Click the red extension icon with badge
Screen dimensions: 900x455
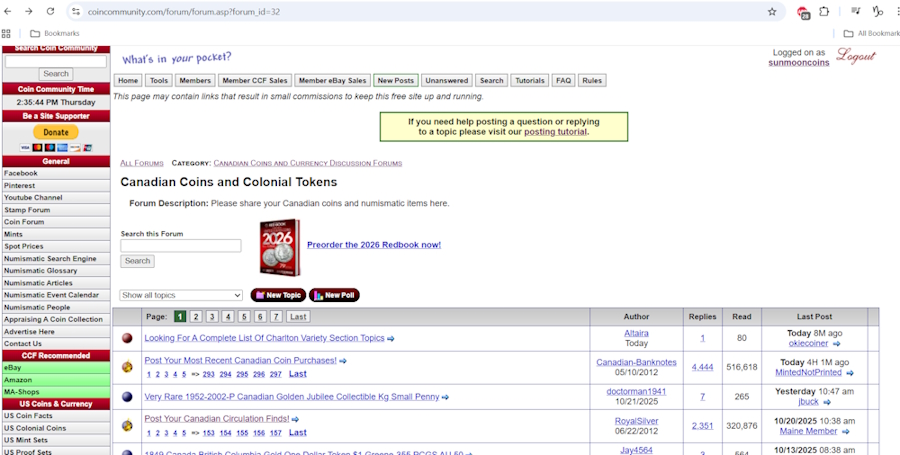pyautogui.click(x=803, y=12)
